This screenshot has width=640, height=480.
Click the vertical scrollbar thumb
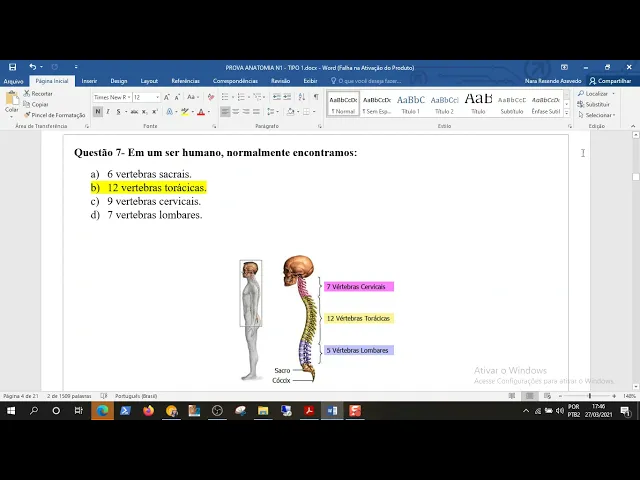pyautogui.click(x=636, y=177)
